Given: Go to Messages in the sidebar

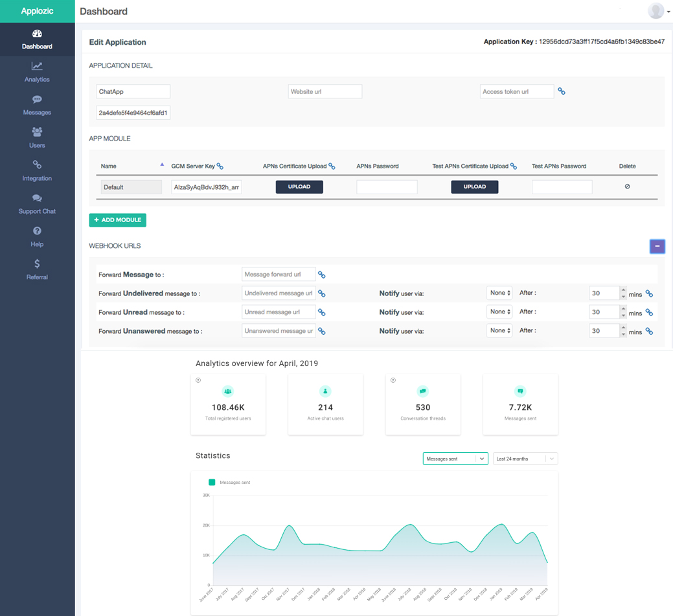Looking at the screenshot, I should [37, 106].
